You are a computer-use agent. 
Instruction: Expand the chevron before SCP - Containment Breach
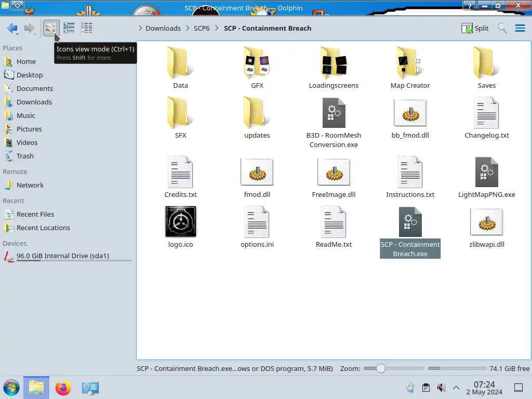coord(217,28)
